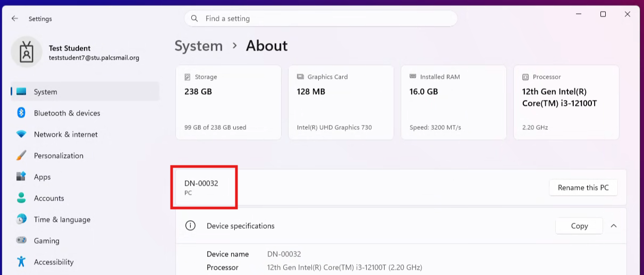The image size is (644, 275).
Task: Click the Graphics Card icon
Action: click(x=300, y=77)
